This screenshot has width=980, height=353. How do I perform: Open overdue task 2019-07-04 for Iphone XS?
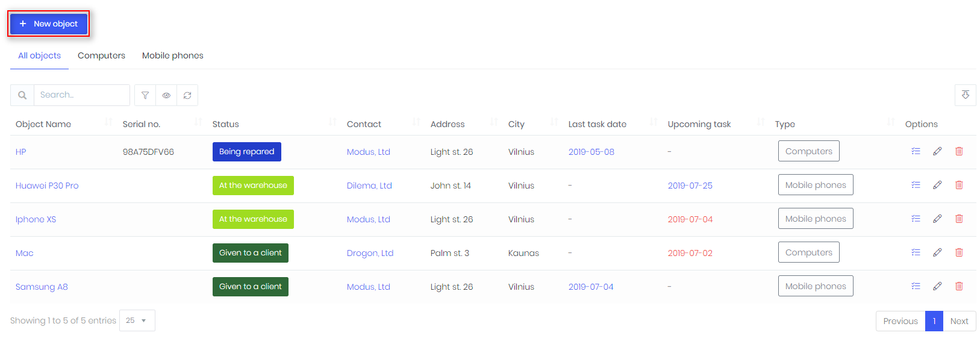690,219
